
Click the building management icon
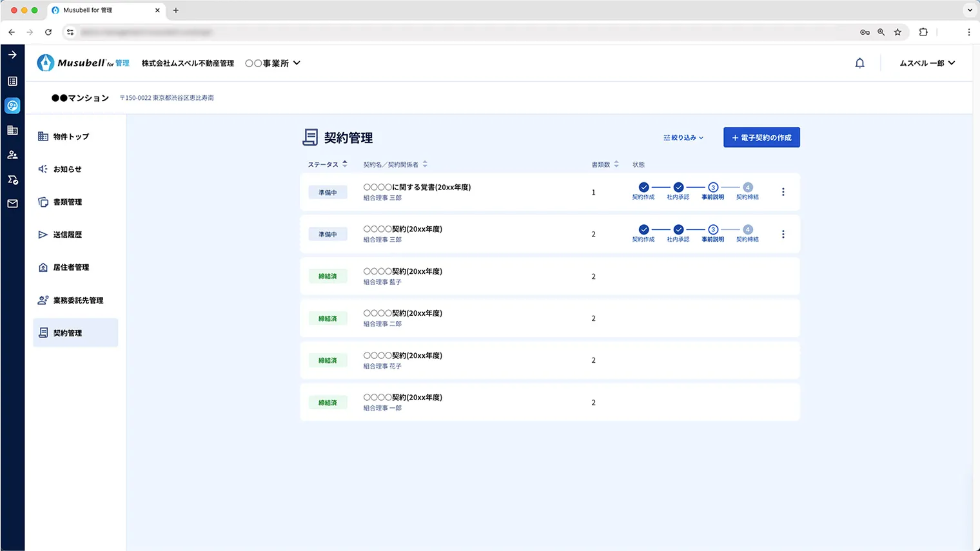pyautogui.click(x=12, y=130)
